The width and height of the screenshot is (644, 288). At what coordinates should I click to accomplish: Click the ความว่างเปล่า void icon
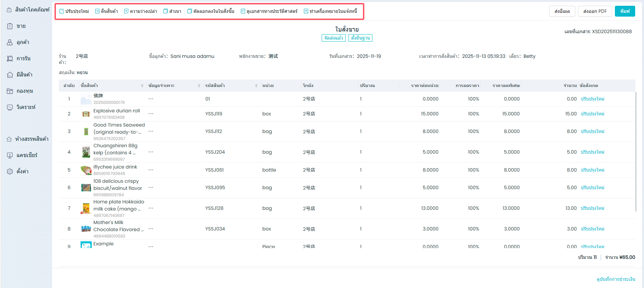pyautogui.click(x=126, y=11)
